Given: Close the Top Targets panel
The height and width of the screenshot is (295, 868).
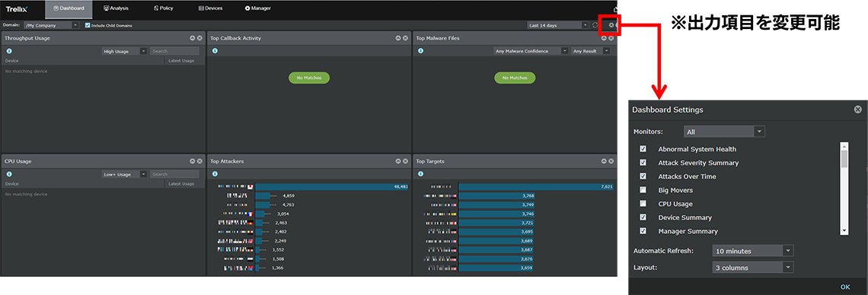Looking at the screenshot, I should (x=611, y=162).
